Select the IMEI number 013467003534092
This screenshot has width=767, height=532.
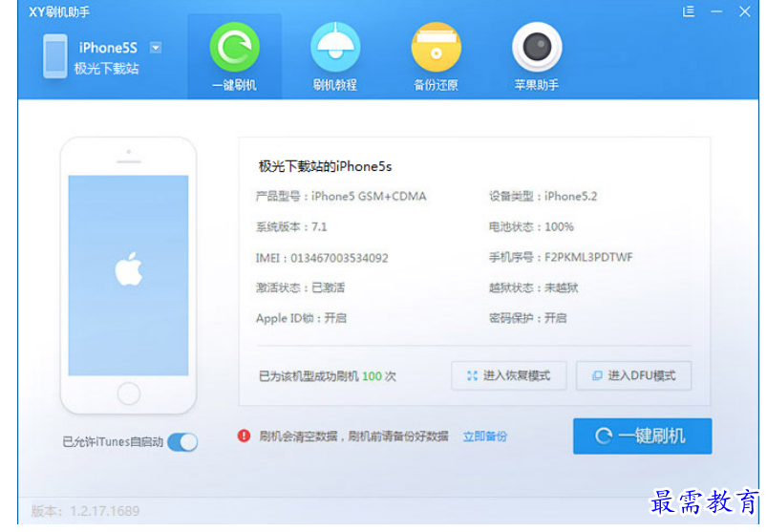point(339,258)
